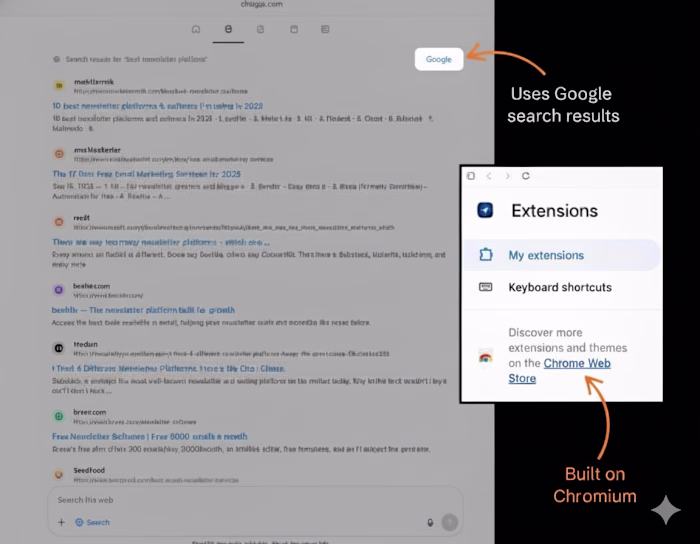Click the orange favicon of the last result
The height and width of the screenshot is (544, 700).
click(x=58, y=474)
